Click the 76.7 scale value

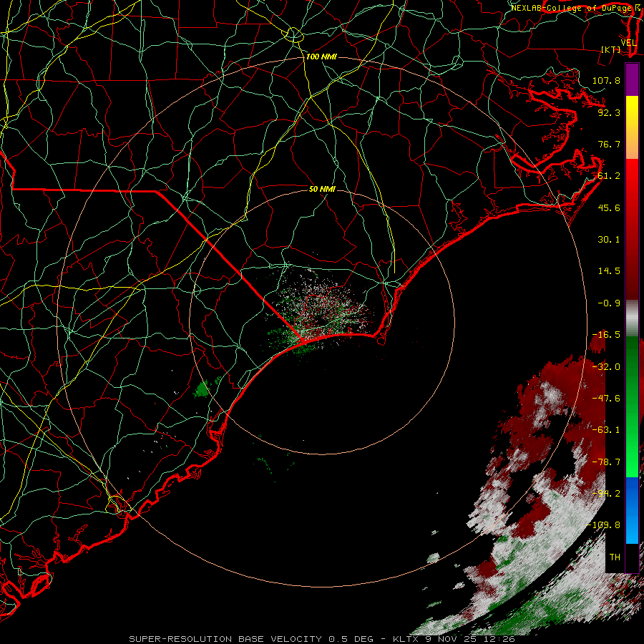[609, 144]
